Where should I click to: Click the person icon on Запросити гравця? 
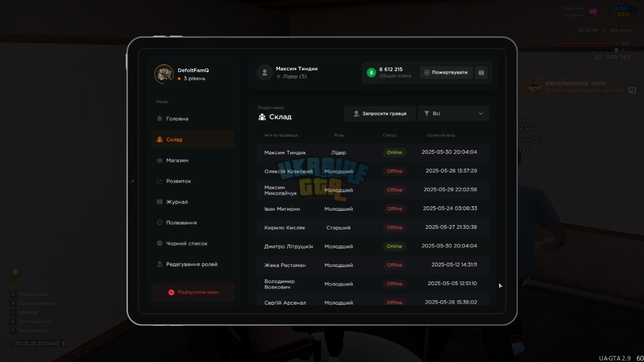point(357,114)
